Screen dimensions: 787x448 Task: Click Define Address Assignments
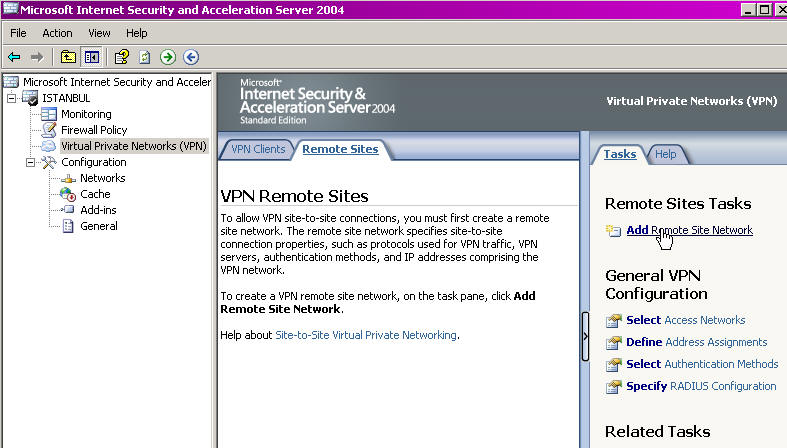click(x=696, y=342)
